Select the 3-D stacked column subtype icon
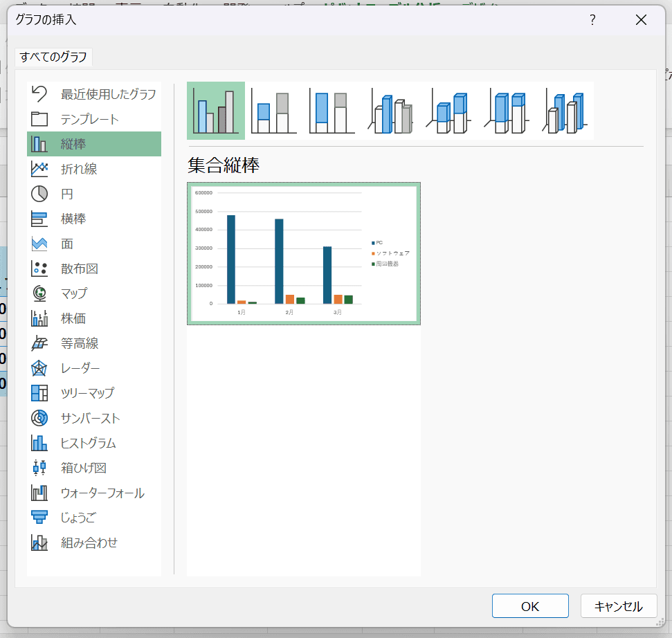 pos(448,111)
